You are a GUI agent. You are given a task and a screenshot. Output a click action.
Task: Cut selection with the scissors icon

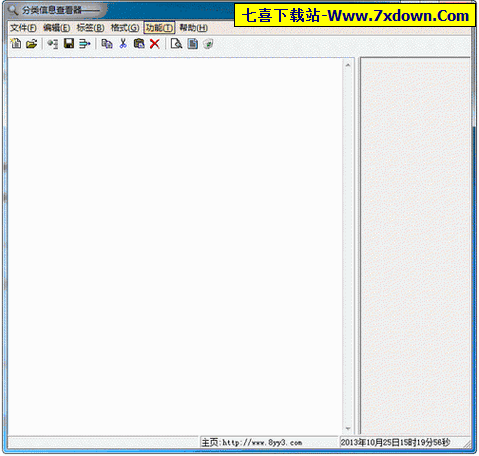pyautogui.click(x=123, y=44)
